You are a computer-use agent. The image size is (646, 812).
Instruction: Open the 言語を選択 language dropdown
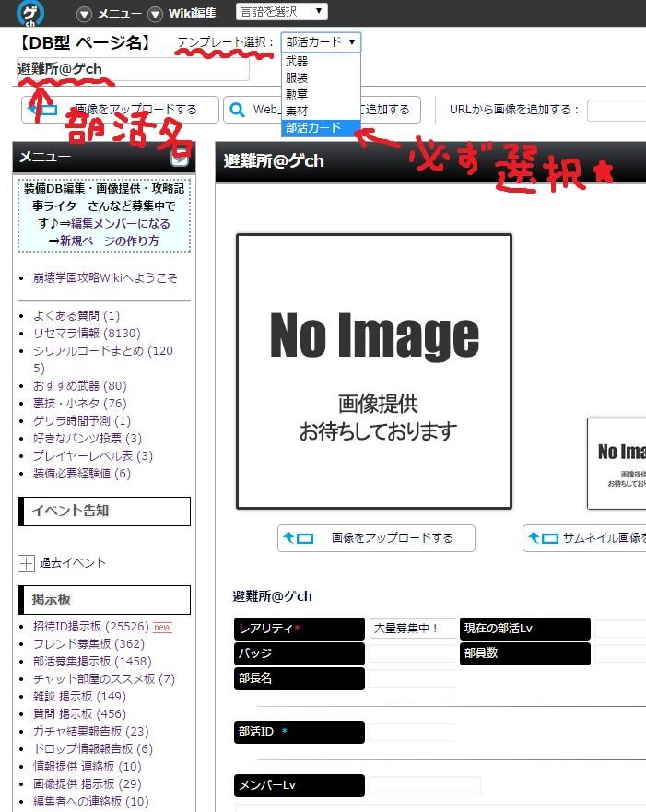(x=281, y=12)
